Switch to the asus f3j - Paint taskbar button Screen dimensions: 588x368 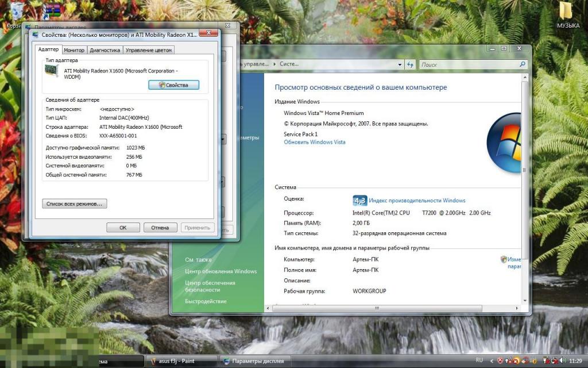pyautogui.click(x=182, y=361)
